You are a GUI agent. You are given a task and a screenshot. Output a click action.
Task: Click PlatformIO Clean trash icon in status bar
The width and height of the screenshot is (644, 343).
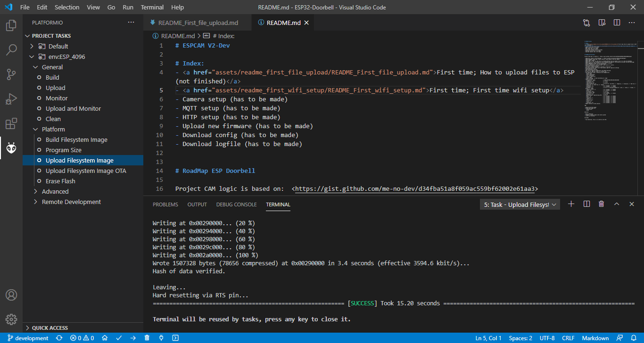[147, 338]
